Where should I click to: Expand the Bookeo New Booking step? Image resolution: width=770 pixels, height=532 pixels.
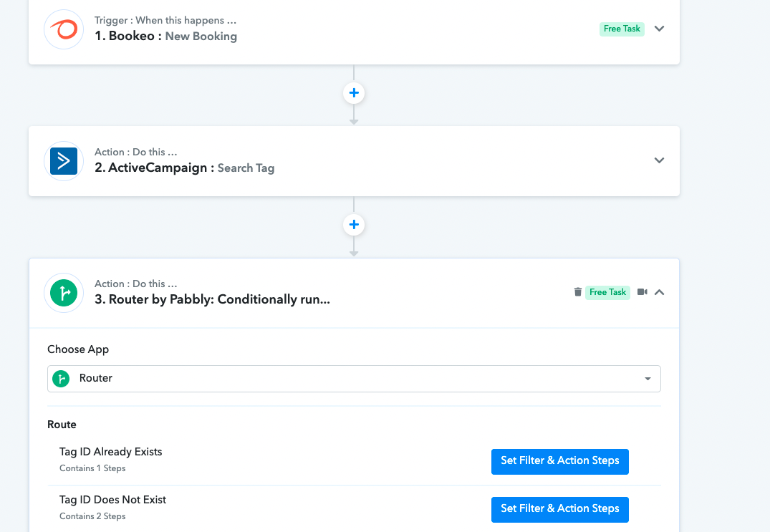[x=659, y=29]
